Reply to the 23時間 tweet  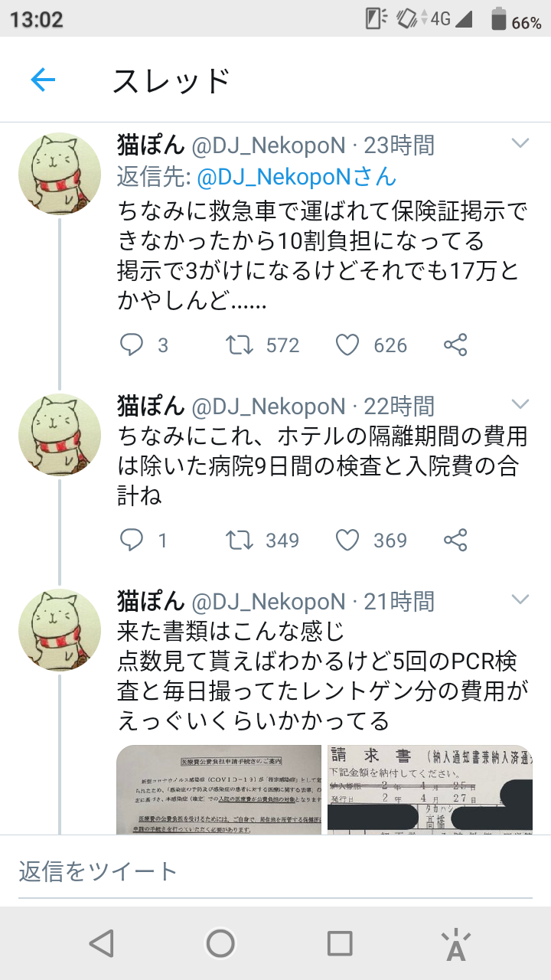pyautogui.click(x=132, y=345)
